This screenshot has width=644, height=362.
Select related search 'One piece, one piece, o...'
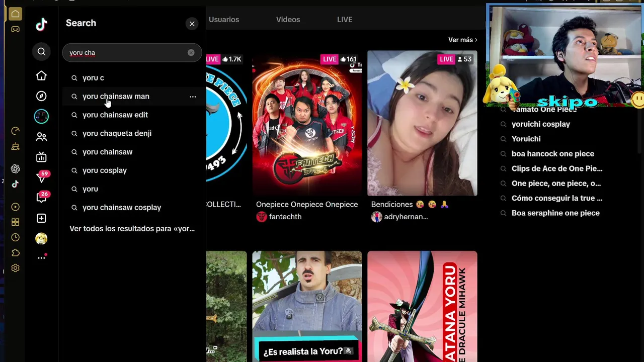click(556, 184)
